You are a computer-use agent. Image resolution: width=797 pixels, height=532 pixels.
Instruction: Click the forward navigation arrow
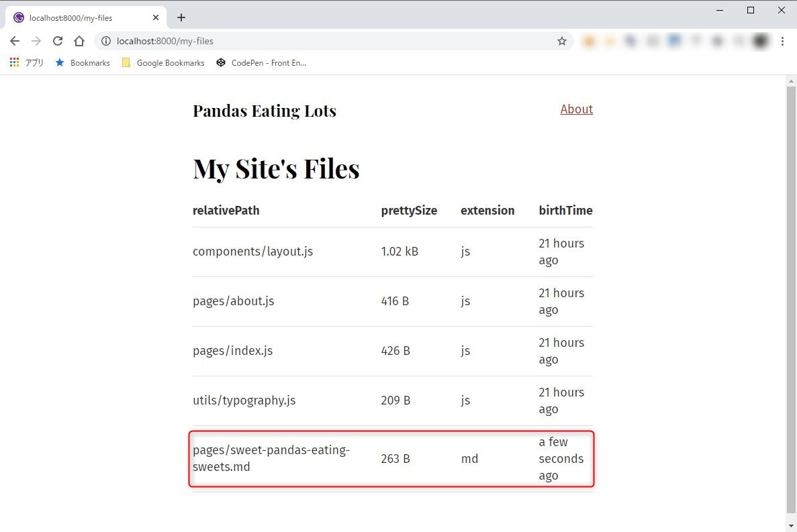pyautogui.click(x=36, y=41)
